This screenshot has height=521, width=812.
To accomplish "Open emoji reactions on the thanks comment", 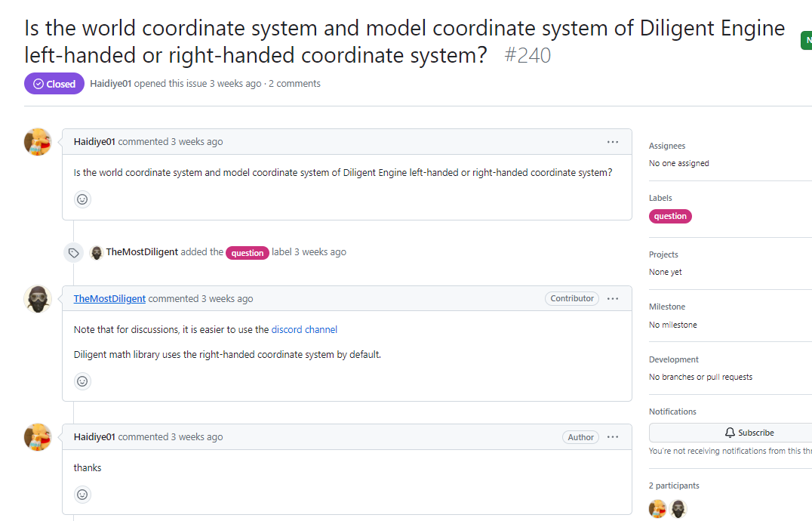I will pos(82,494).
